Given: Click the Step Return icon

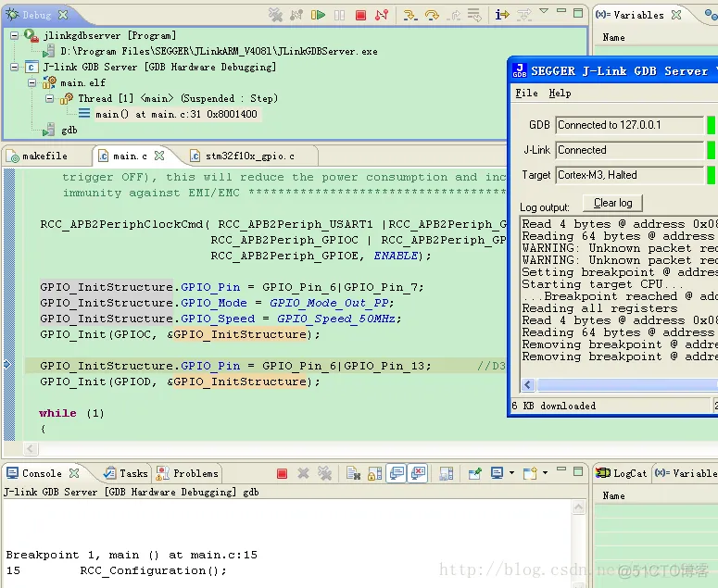Looking at the screenshot, I should pos(453,16).
